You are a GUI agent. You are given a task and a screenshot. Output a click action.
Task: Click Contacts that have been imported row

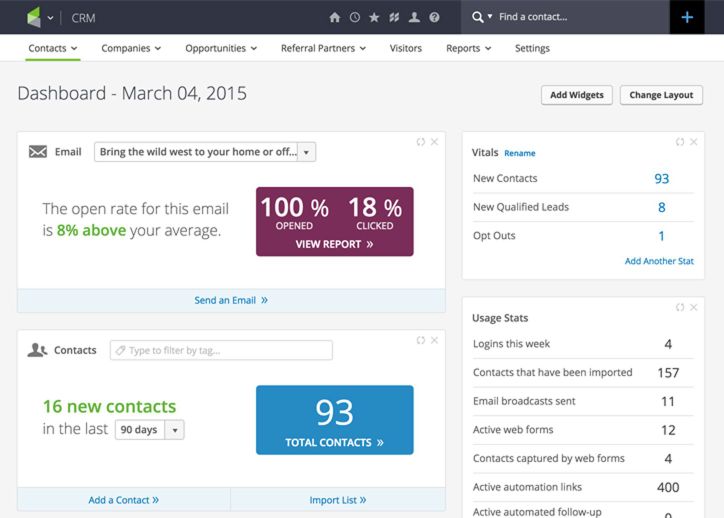tap(583, 373)
